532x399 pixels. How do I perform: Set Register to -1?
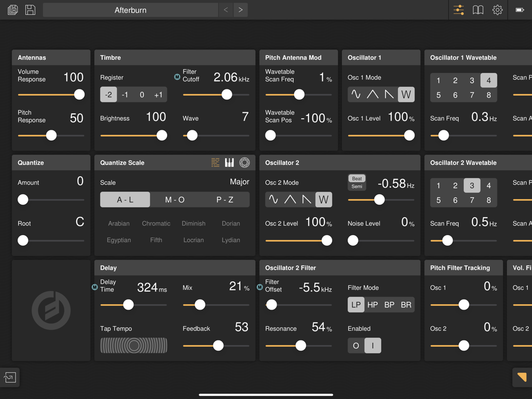[125, 95]
